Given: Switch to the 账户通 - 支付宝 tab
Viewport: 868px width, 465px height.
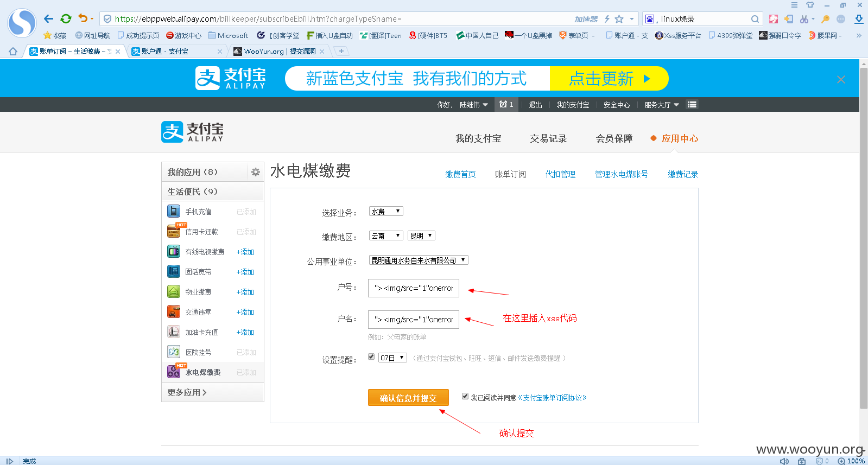Looking at the screenshot, I should coord(177,52).
